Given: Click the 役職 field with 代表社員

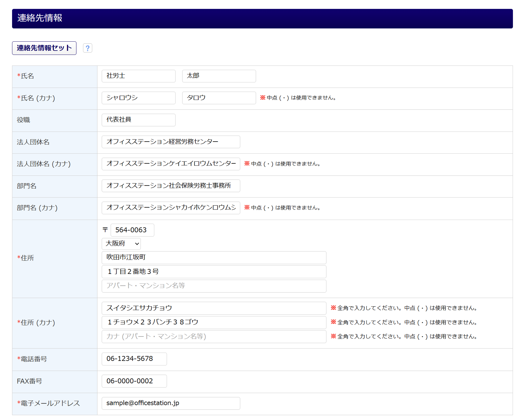Looking at the screenshot, I should pos(138,120).
